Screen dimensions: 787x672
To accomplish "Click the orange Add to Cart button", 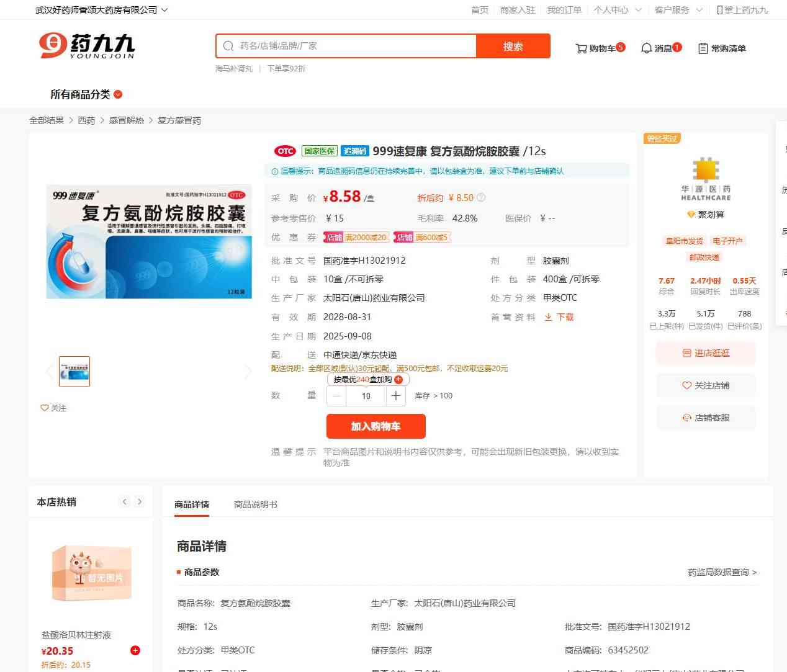I will pos(376,426).
